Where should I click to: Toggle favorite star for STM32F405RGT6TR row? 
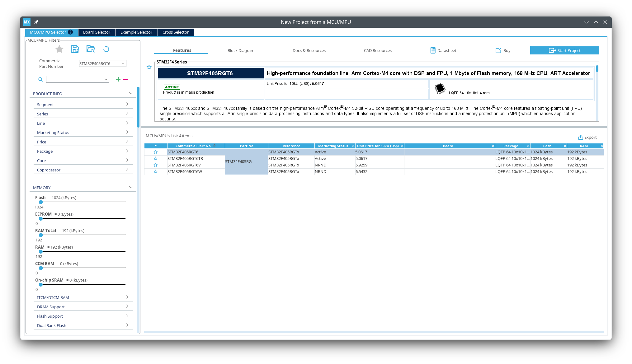[x=156, y=159]
